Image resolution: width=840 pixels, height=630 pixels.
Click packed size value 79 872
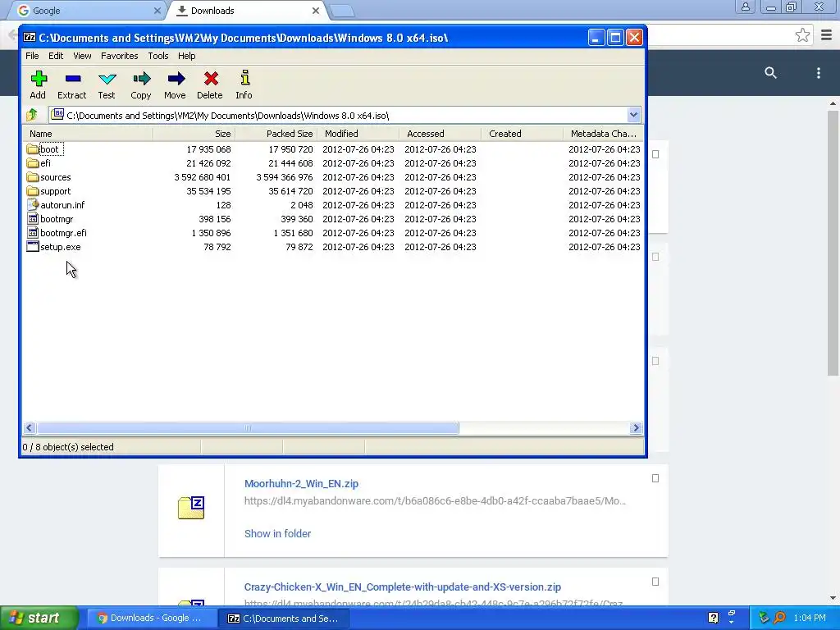[x=299, y=247]
